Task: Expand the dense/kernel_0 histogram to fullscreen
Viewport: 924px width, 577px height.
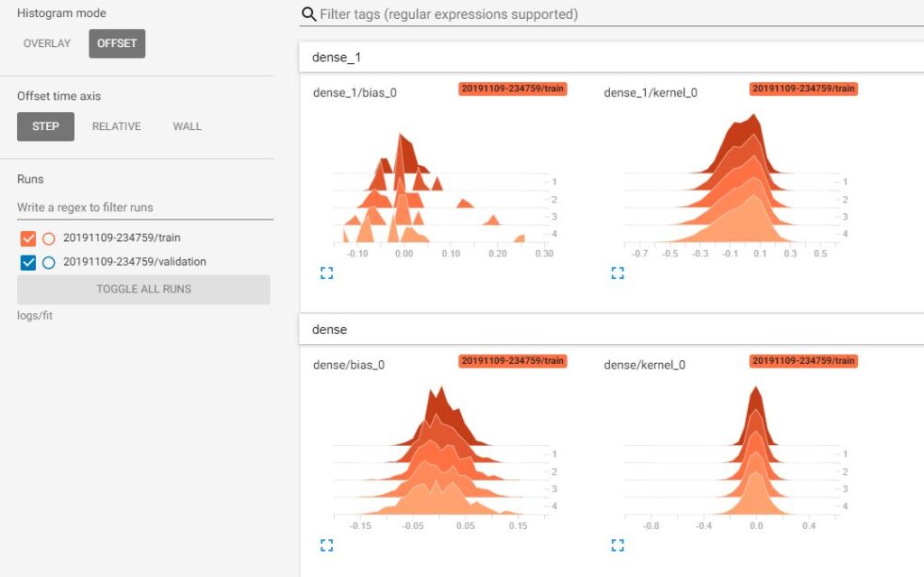Action: [x=617, y=545]
